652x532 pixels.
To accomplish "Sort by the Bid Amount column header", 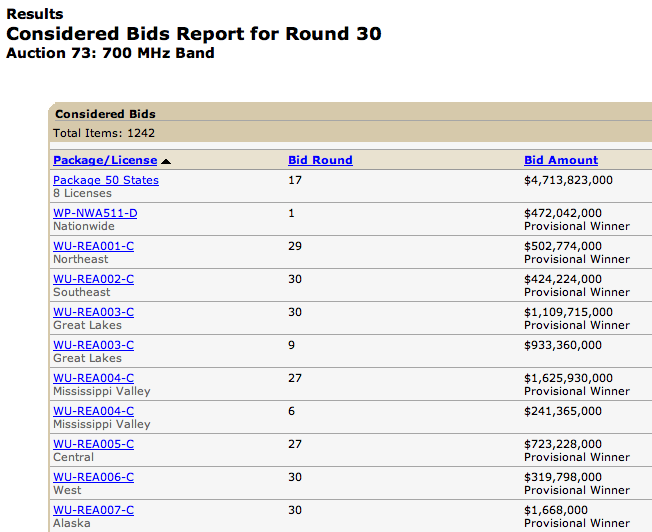I will coord(561,160).
